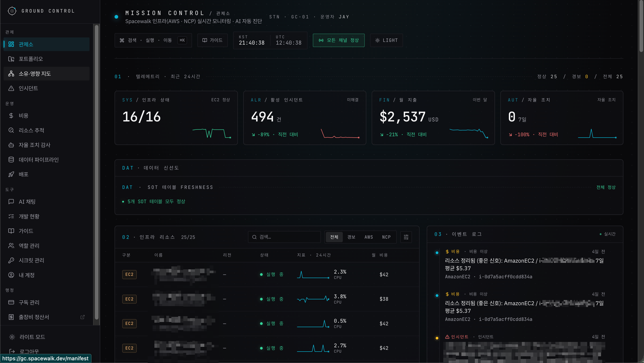Screen dimensions: 644x363
Task: Open the 소유·영향 지도 network icon
Action: coord(11,73)
